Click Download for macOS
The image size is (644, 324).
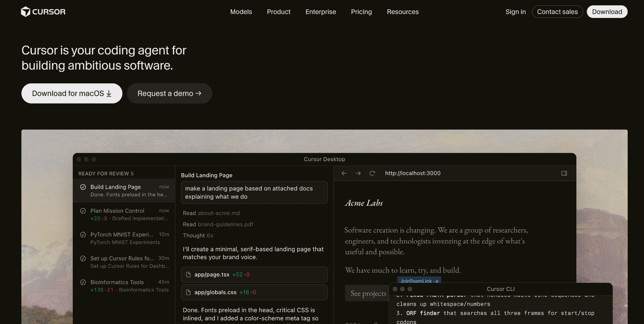point(72,94)
